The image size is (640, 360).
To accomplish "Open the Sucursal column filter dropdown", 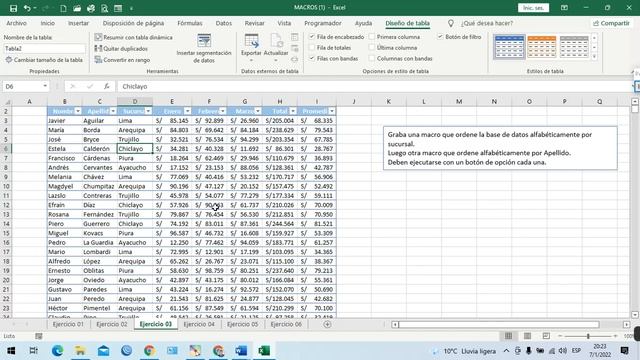I will [148, 111].
